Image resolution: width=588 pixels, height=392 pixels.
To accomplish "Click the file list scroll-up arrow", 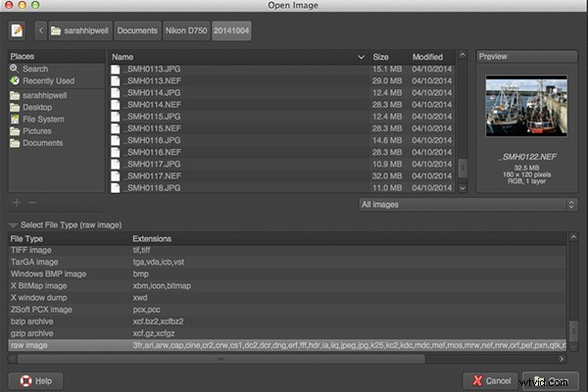I will coord(463,55).
